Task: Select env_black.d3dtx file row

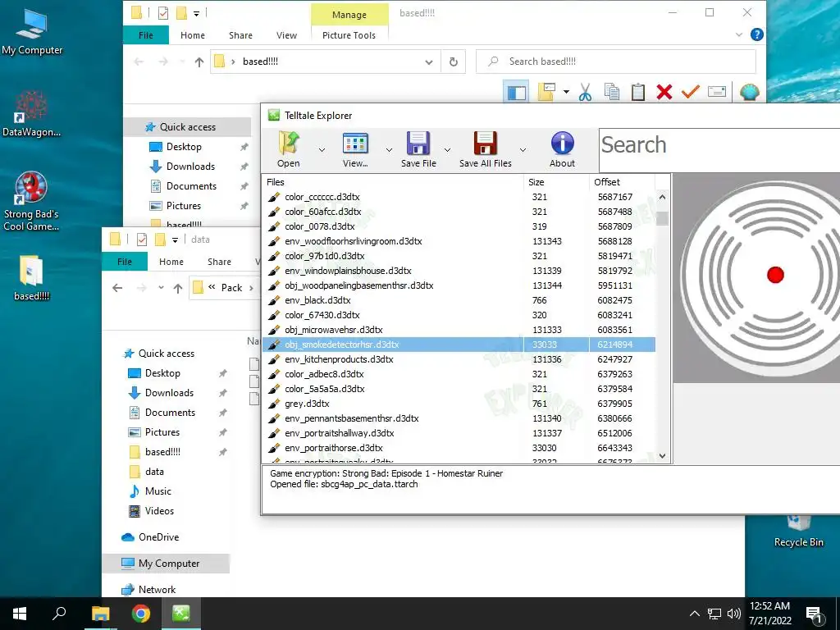Action: pyautogui.click(x=459, y=300)
